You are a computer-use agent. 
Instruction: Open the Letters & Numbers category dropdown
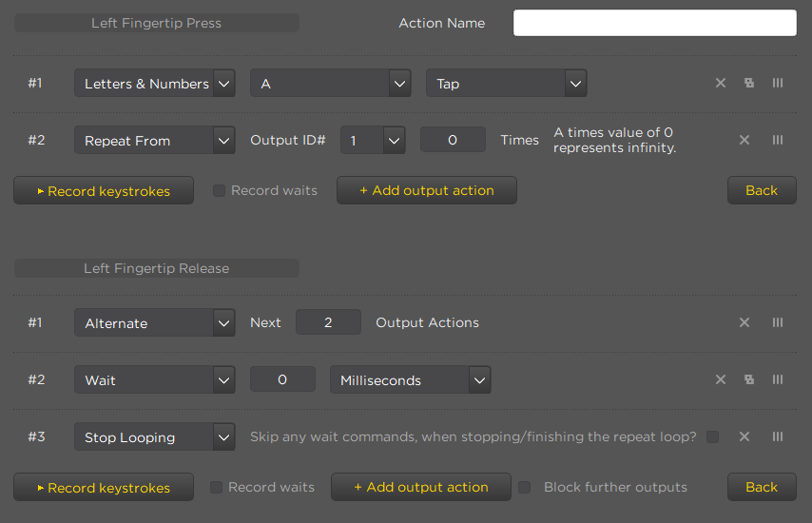155,84
